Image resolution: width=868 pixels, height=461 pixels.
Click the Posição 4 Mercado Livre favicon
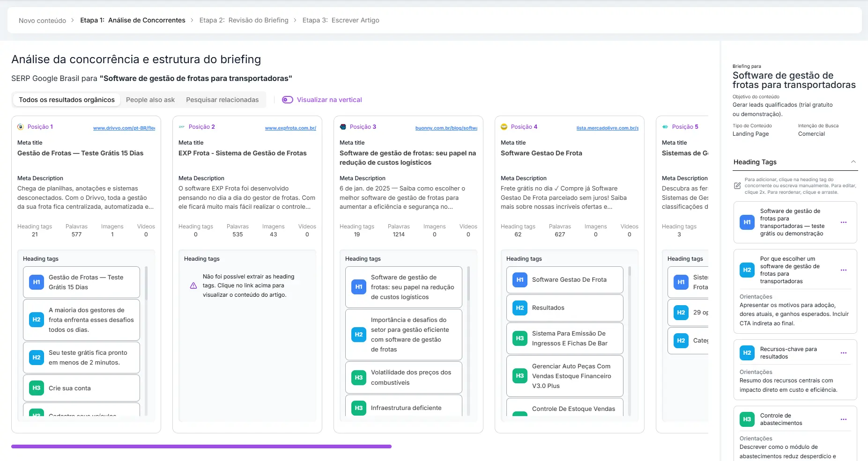tap(504, 127)
